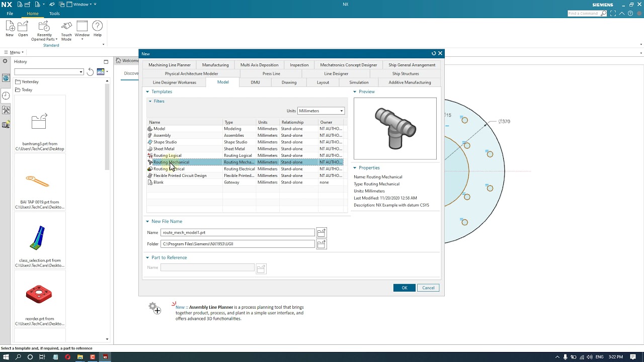644x362 pixels.
Task: Select the Flexible Printed Circuit Design template
Action: 245,176
